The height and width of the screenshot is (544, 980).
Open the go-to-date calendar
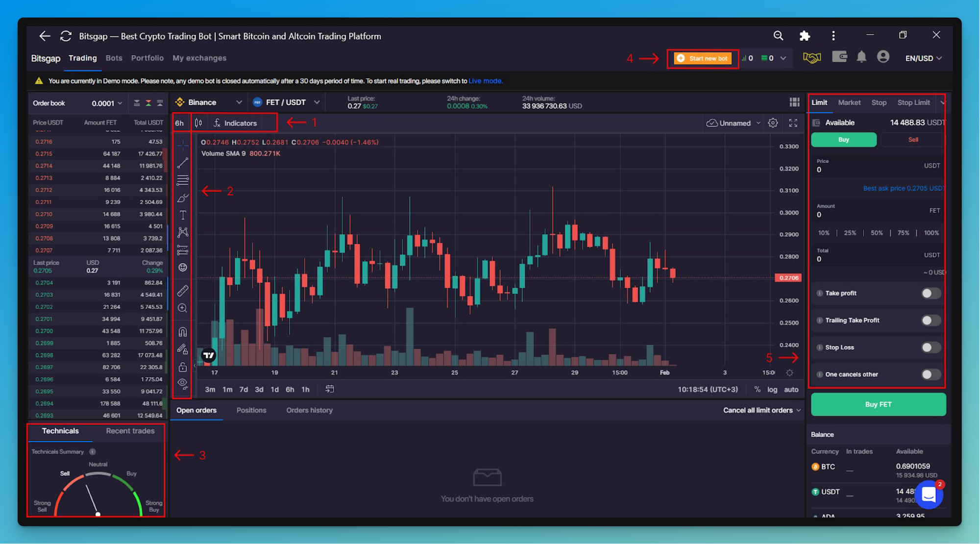(x=330, y=389)
